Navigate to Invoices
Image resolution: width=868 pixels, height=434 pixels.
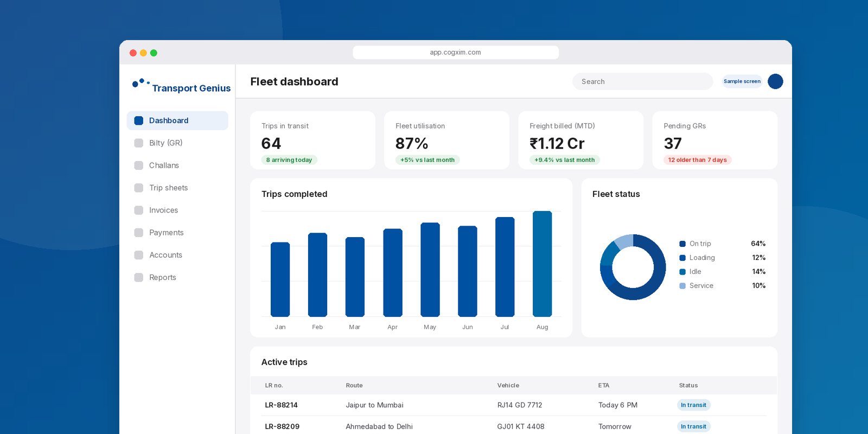click(x=177, y=210)
